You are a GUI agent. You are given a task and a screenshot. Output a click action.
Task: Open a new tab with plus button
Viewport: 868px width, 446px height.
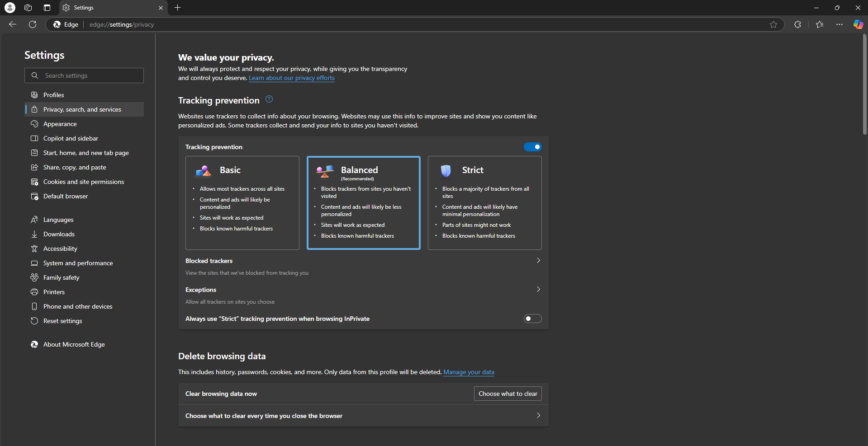point(178,8)
